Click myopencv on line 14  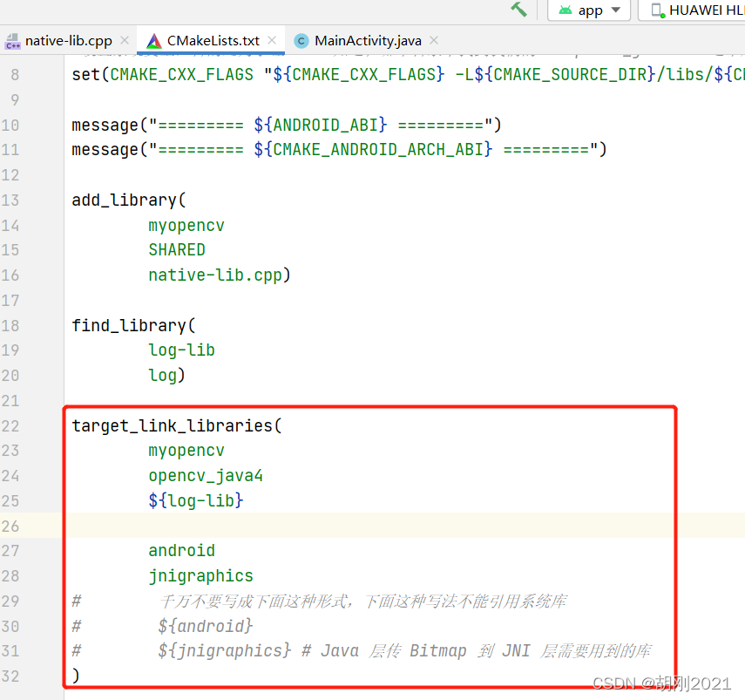click(x=186, y=225)
